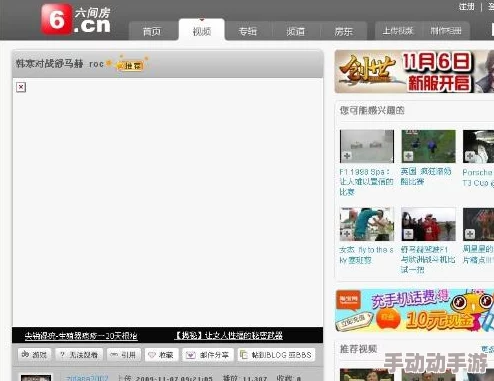Click the 英国 疯狂滚奶酪比赛 title link
Image resolution: width=494 pixels, height=381 pixels.
[426, 176]
